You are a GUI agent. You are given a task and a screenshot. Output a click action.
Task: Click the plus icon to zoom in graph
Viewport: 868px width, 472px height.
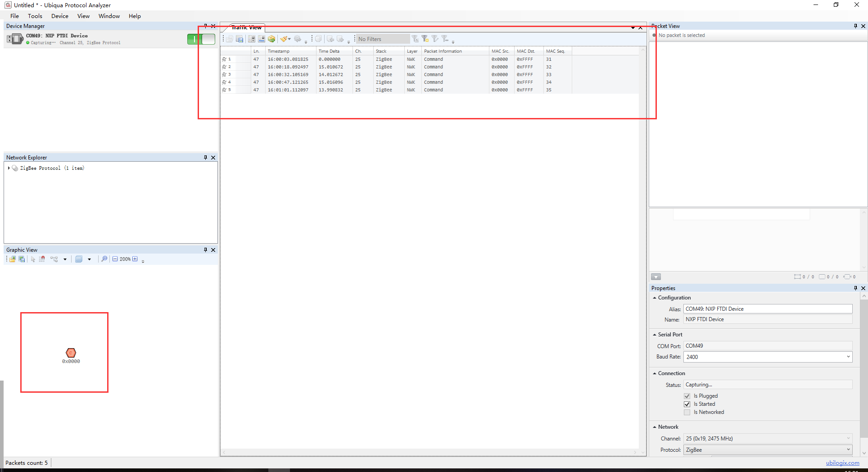coord(135,259)
